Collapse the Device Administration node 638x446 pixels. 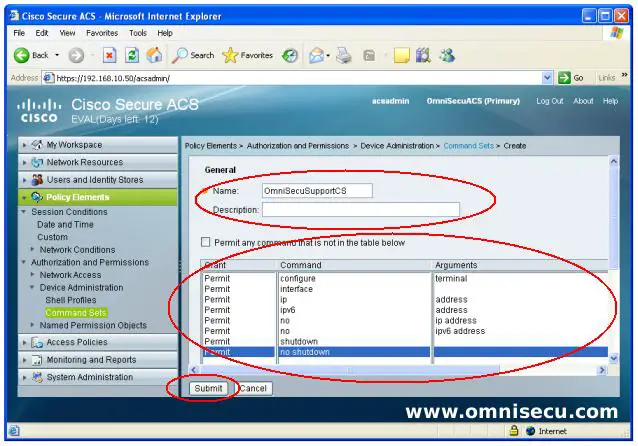click(x=33, y=287)
